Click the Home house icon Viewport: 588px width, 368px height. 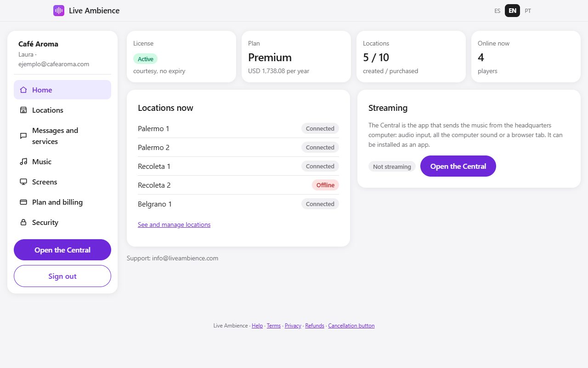point(23,90)
